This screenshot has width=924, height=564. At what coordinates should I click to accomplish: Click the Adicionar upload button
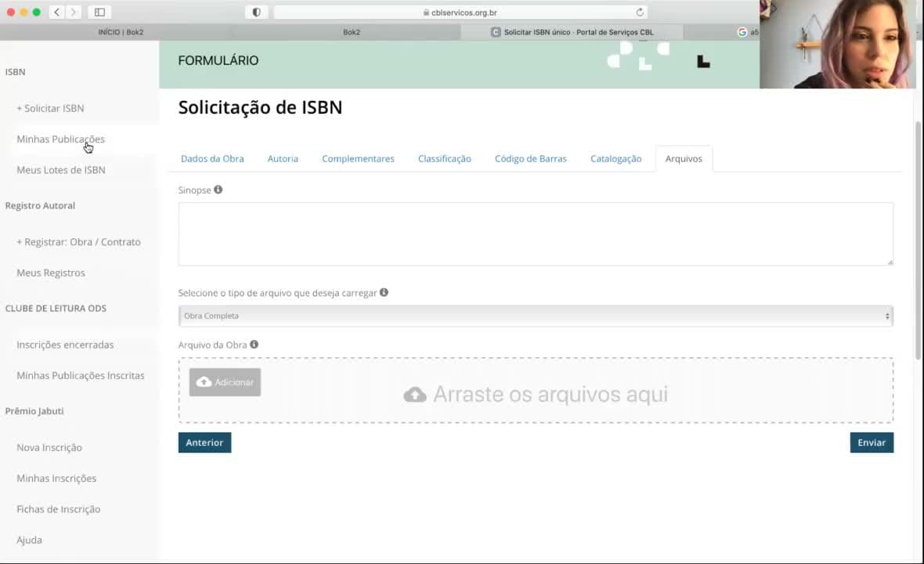225,382
